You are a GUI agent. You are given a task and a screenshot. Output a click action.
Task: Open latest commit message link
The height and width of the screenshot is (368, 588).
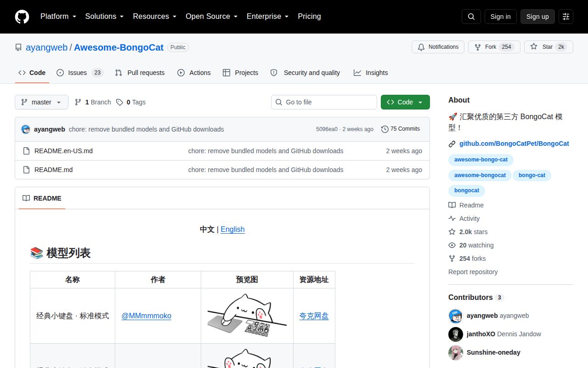click(146, 129)
